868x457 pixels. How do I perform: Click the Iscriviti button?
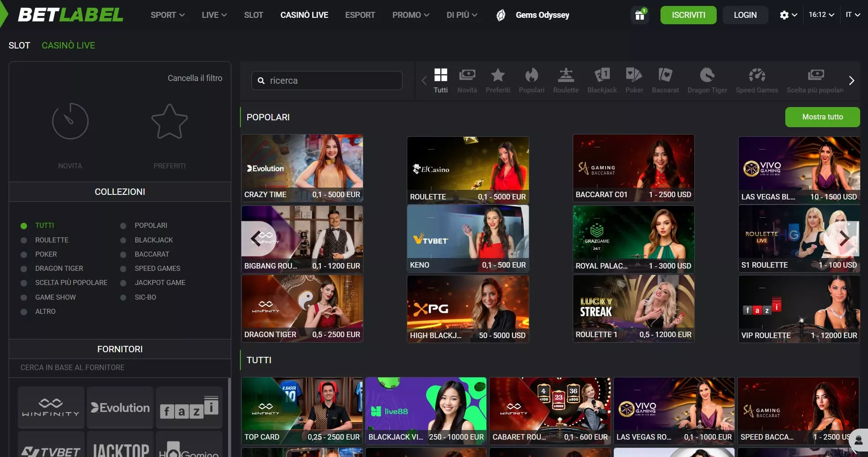[x=688, y=15]
